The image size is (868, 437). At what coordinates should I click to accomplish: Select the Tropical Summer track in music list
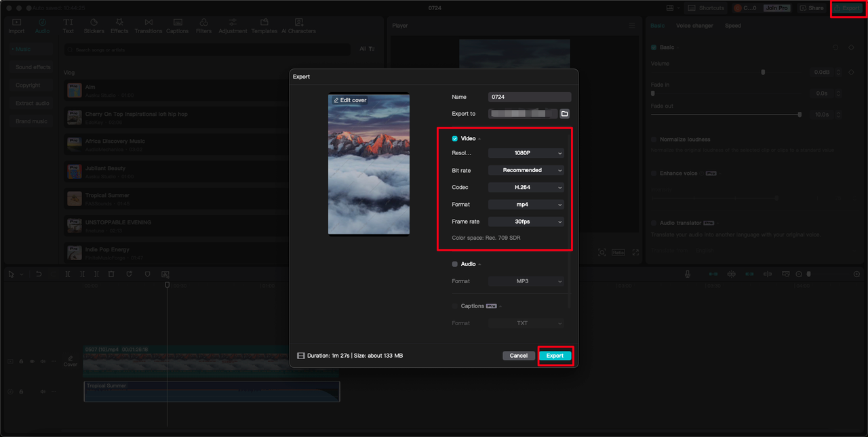[x=178, y=199]
